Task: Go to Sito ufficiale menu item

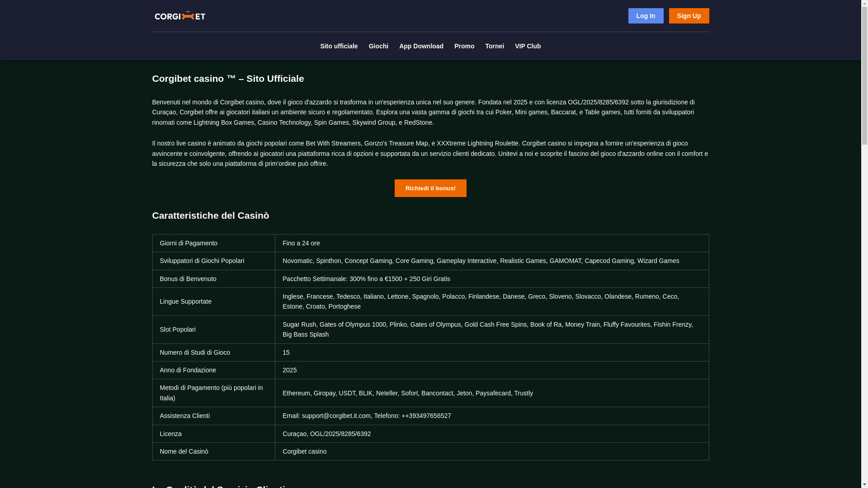Action: [339, 46]
